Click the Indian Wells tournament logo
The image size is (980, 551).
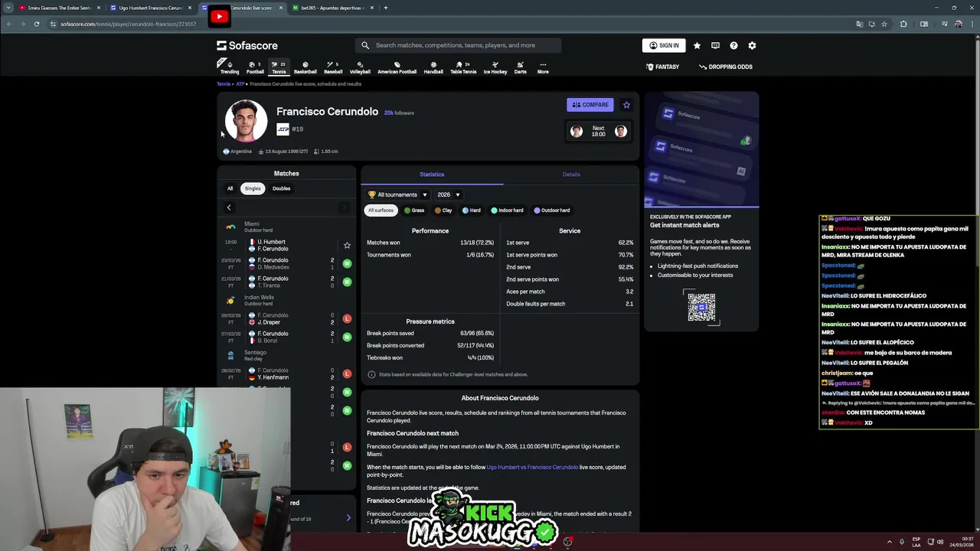(x=230, y=300)
